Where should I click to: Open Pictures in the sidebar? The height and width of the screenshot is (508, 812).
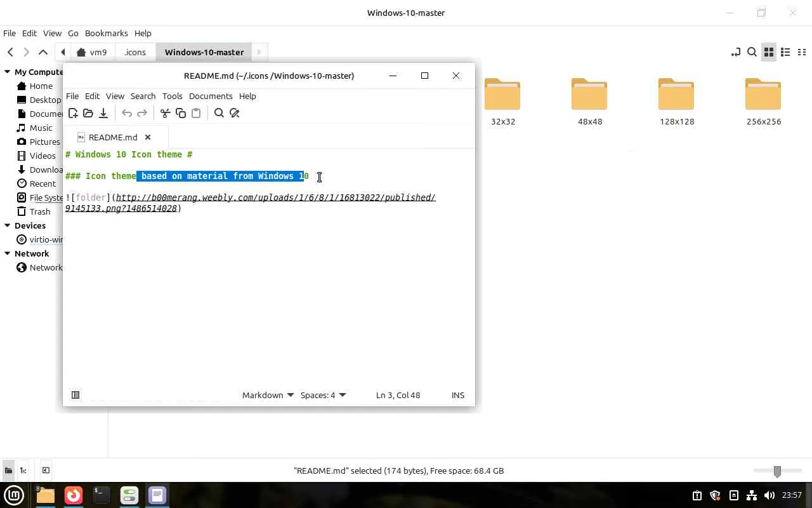pos(44,142)
